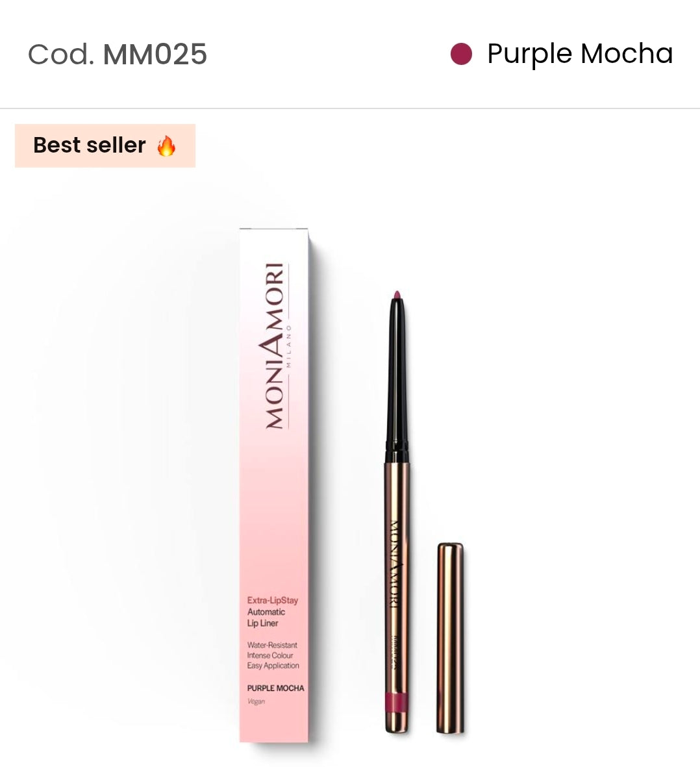
Task: Select the product code MM025 text
Action: [x=155, y=54]
